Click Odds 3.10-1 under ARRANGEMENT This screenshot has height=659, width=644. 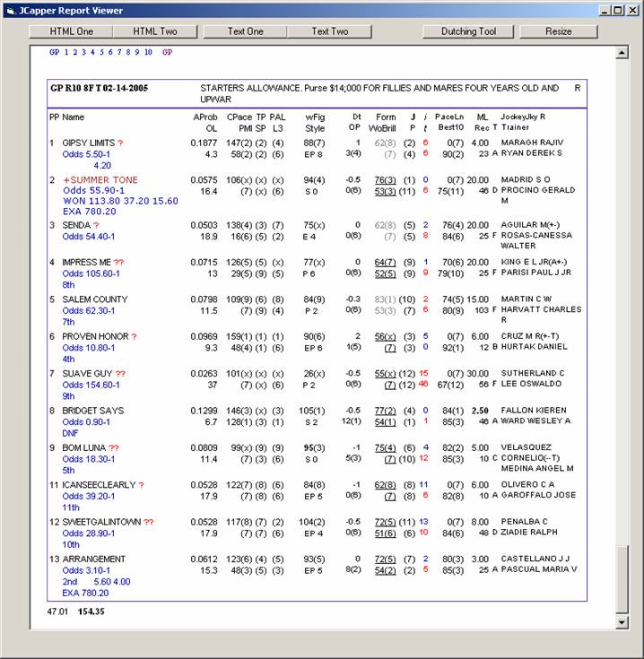point(86,570)
